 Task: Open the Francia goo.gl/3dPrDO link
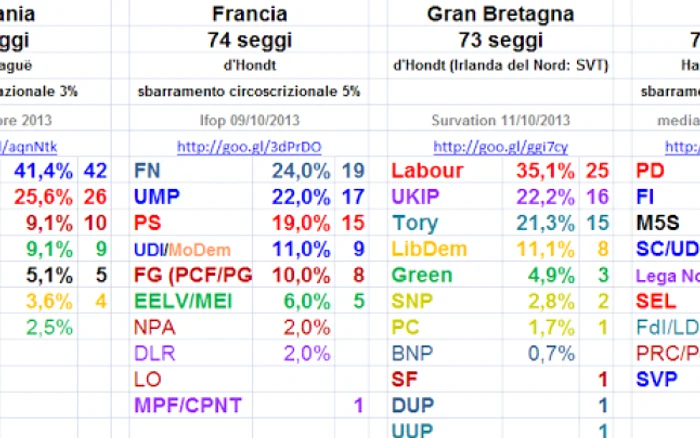click(249, 146)
